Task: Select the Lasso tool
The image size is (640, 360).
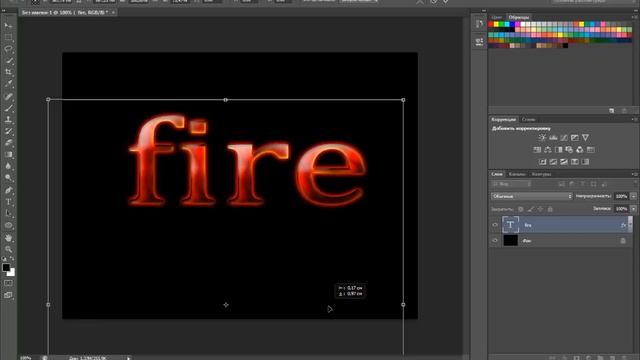Action: [8, 49]
